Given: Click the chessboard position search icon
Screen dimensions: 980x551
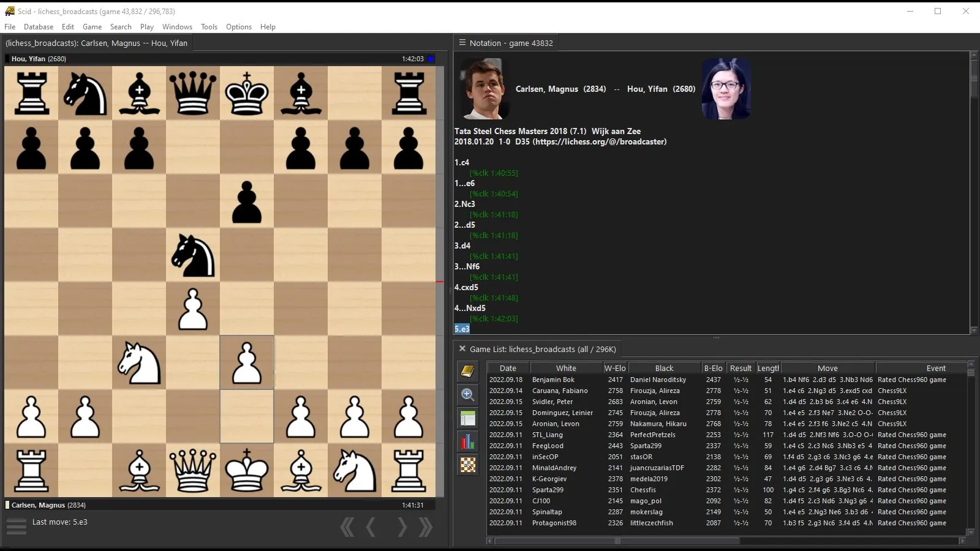Looking at the screenshot, I should pos(468,465).
